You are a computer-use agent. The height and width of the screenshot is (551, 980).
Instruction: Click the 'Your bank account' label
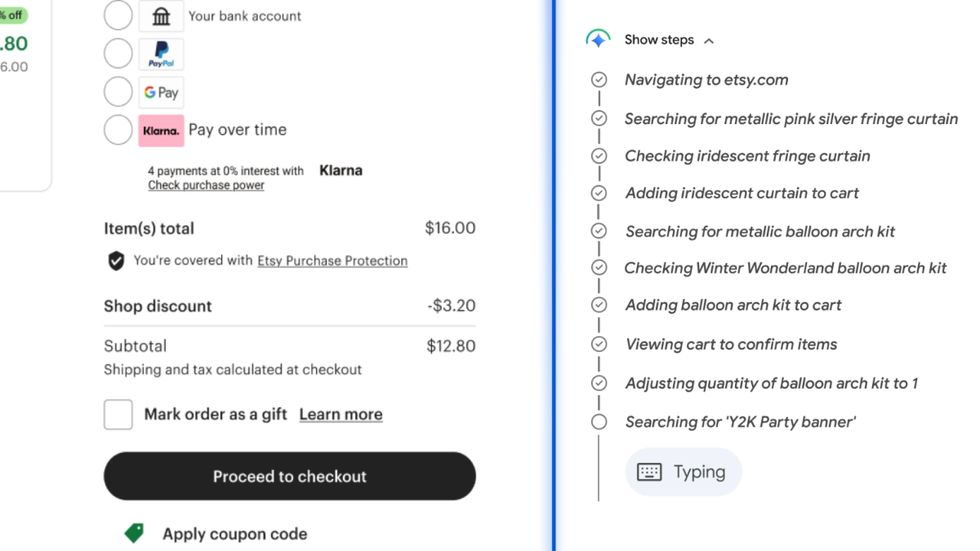pyautogui.click(x=244, y=16)
